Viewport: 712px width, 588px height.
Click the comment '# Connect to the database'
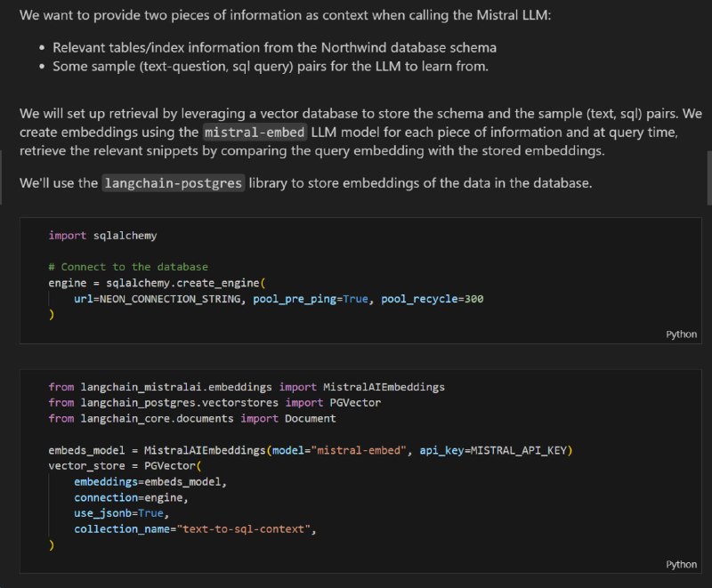click(128, 267)
